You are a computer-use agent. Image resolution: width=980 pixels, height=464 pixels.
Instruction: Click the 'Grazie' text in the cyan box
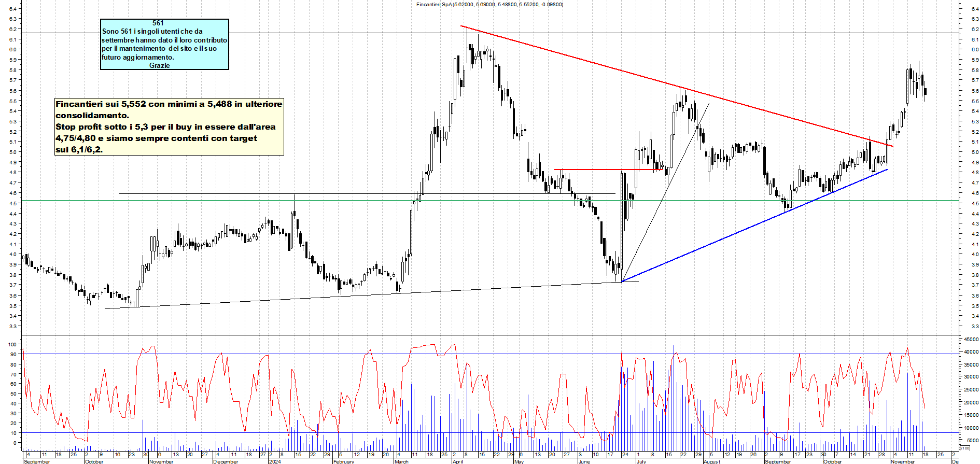click(159, 65)
